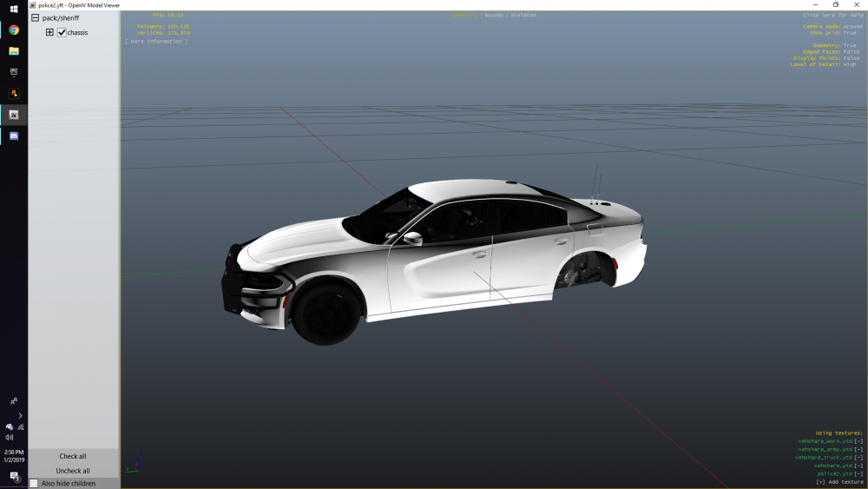The height and width of the screenshot is (489, 868).
Task: Click the Uncheck all button
Action: click(x=73, y=471)
